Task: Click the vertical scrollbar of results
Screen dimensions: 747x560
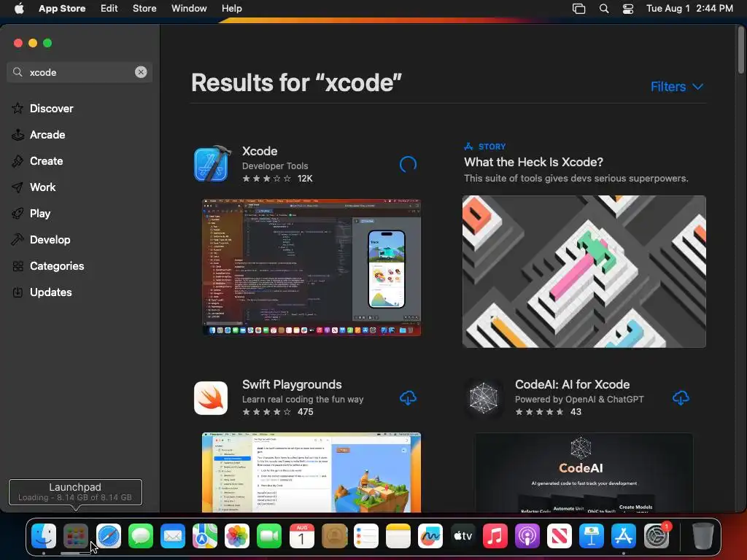Action: coord(741,50)
